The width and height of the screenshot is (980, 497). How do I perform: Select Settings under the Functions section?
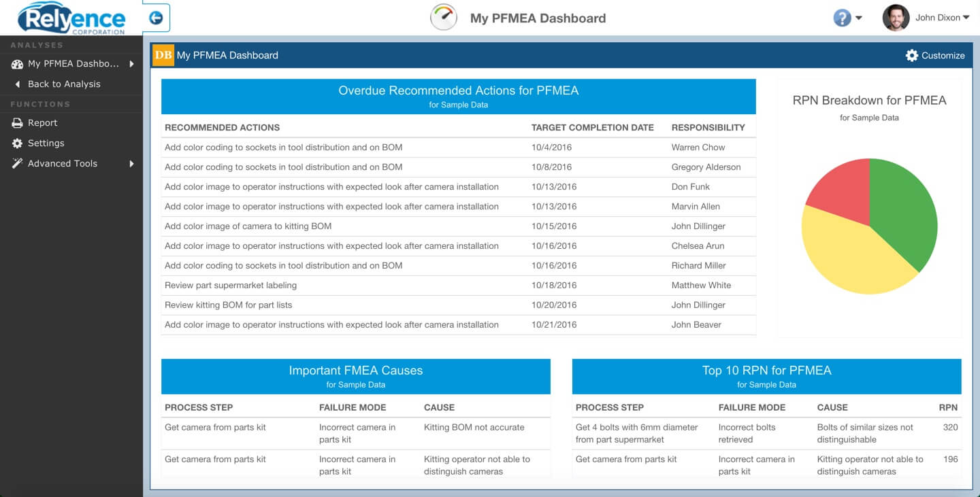(46, 143)
